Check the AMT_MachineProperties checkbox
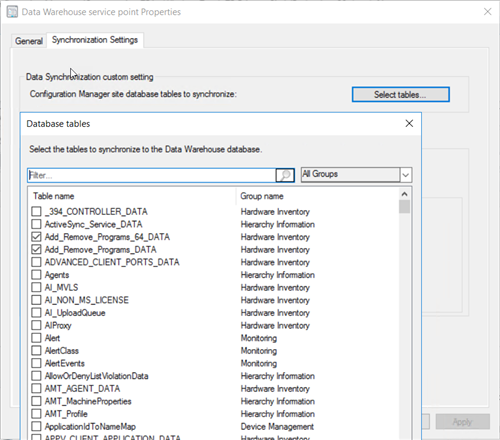500x440 pixels. [36, 401]
